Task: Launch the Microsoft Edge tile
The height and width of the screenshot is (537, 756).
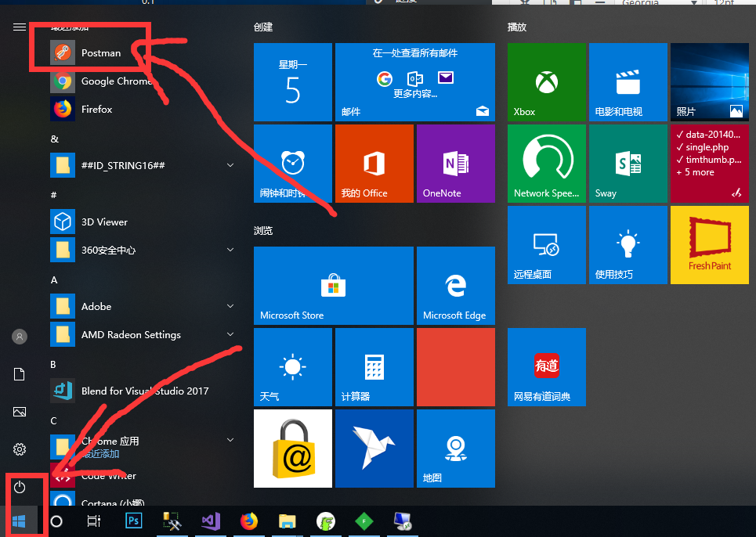Action: coord(455,285)
